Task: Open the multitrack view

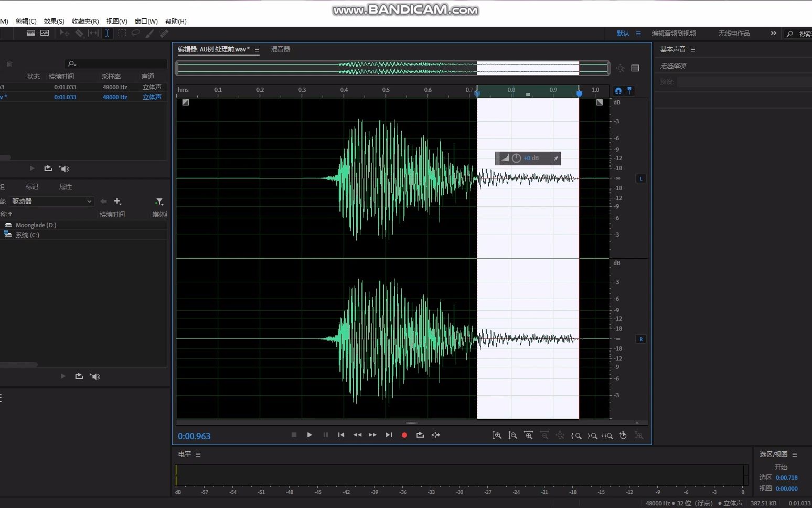Action: click(x=45, y=33)
